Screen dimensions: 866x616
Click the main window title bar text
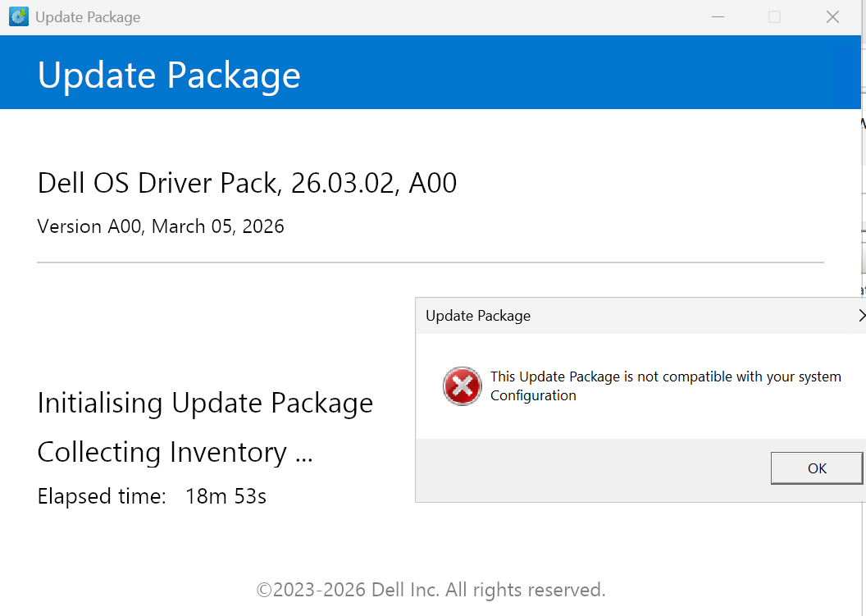(x=88, y=17)
